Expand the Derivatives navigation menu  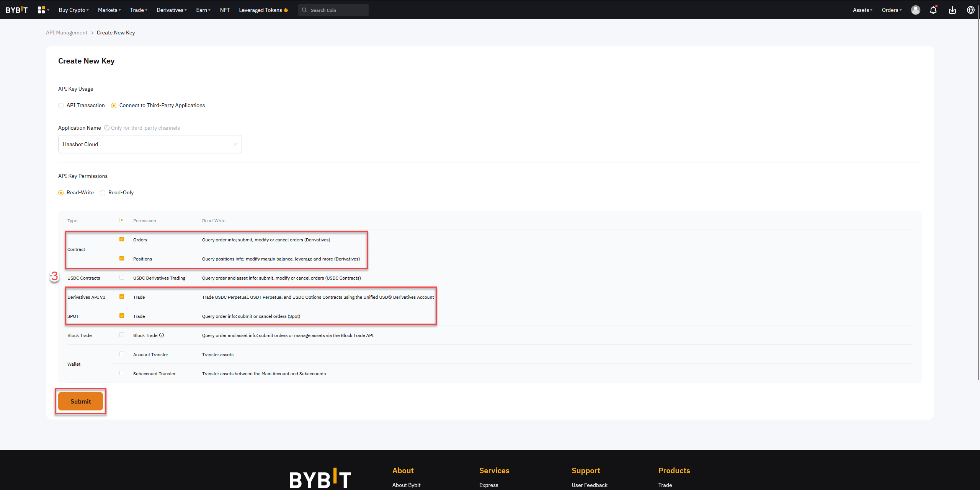(172, 10)
